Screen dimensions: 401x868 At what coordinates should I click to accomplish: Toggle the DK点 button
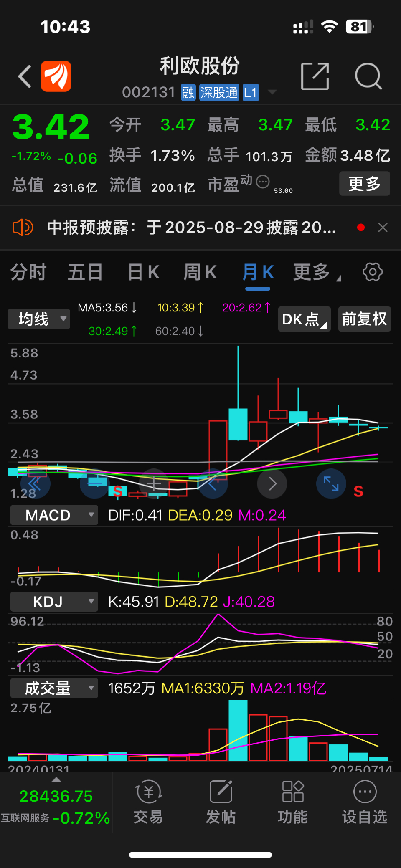pyautogui.click(x=305, y=319)
